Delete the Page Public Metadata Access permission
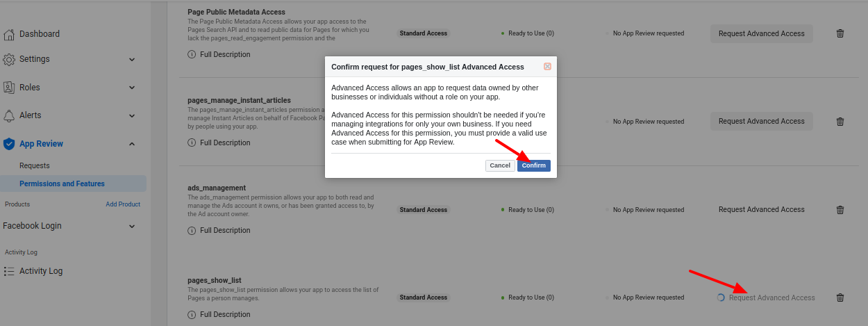This screenshot has width=868, height=326. coord(840,33)
